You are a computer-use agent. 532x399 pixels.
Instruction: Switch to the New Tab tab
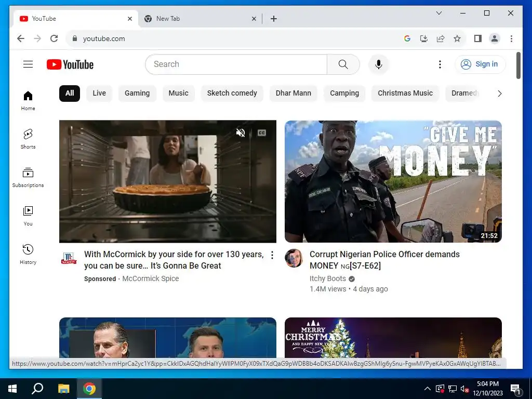click(200, 19)
